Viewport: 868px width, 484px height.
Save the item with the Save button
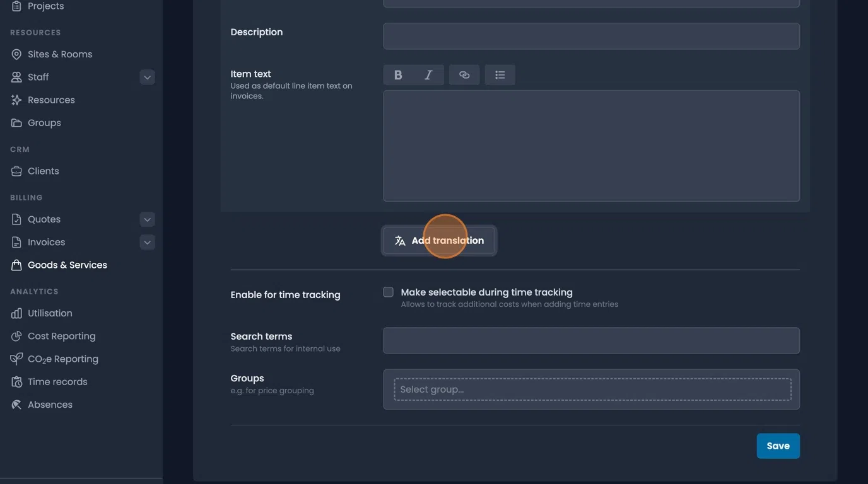click(x=778, y=445)
